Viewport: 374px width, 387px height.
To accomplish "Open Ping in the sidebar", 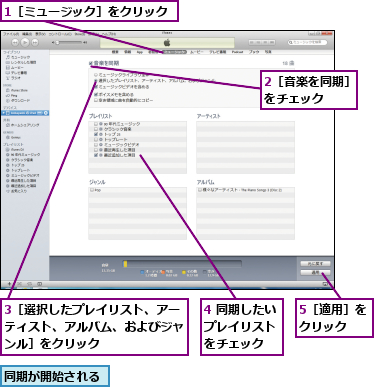I will pos(12,95).
